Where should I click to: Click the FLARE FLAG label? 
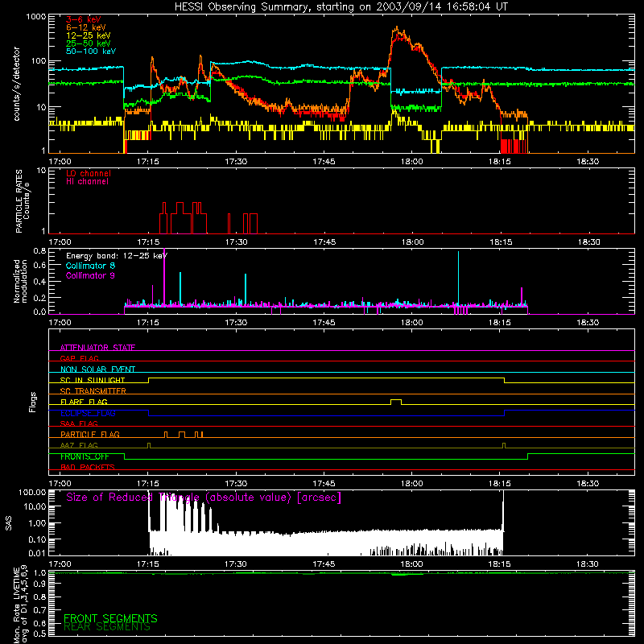click(84, 402)
